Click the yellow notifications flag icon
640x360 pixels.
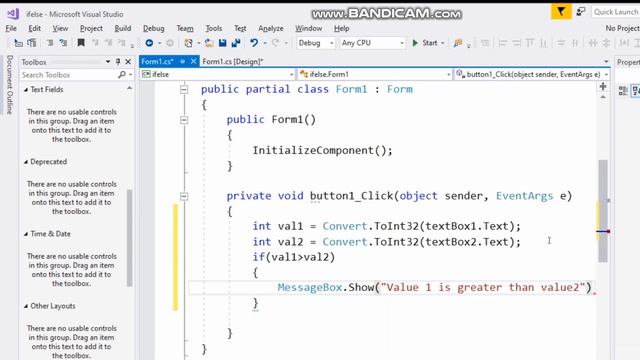tap(561, 12)
